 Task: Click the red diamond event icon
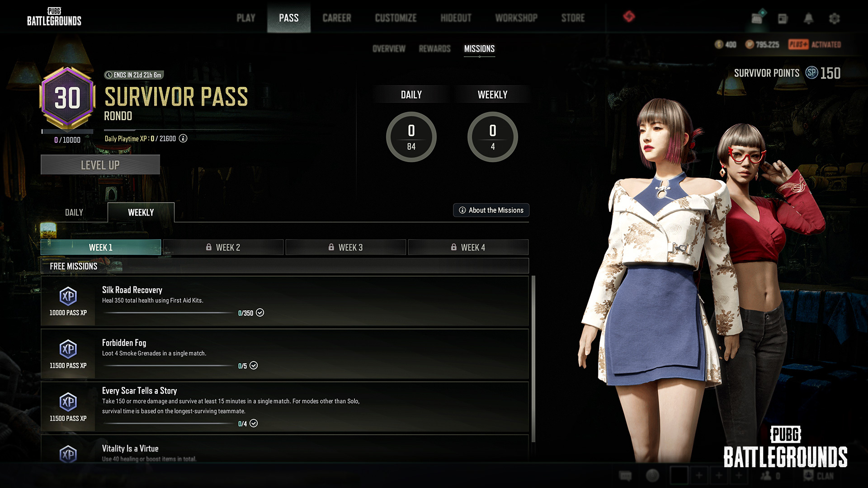tap(629, 17)
